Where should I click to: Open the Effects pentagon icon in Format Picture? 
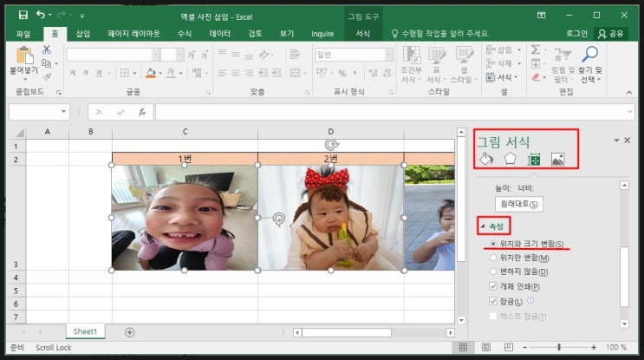tap(511, 160)
